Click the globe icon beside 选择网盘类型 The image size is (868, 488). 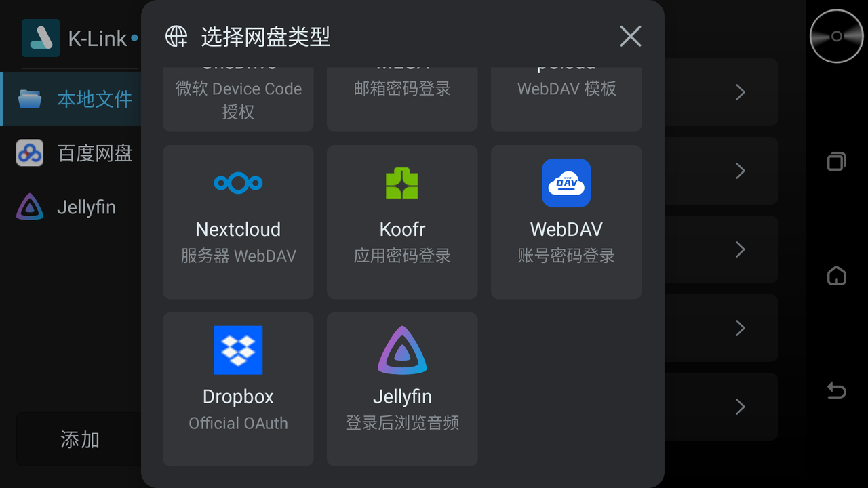[176, 37]
